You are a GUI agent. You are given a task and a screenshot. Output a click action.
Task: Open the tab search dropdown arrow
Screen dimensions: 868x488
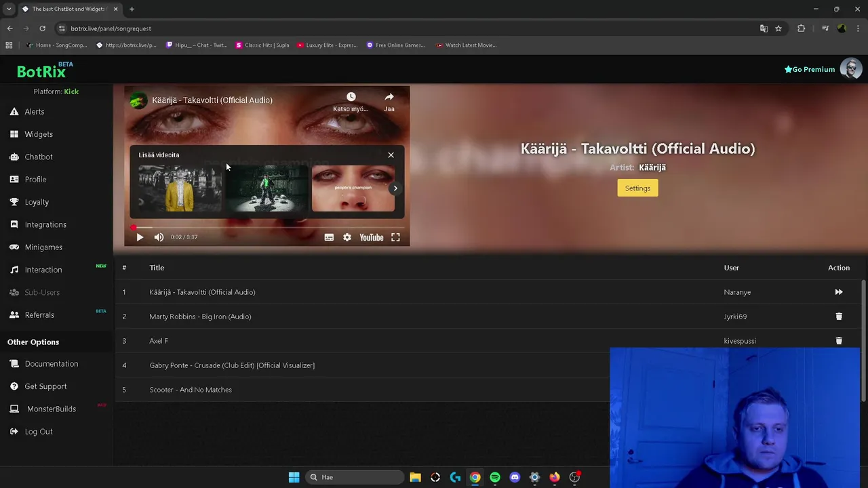9,9
